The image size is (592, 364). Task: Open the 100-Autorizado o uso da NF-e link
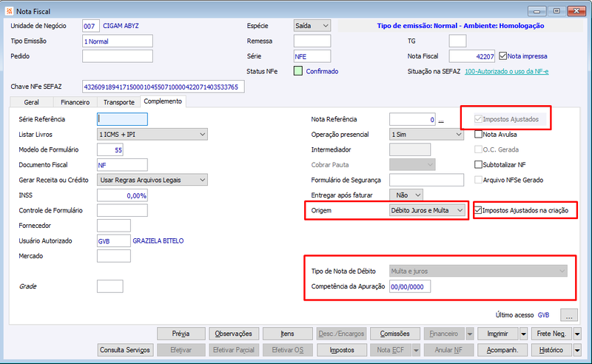click(x=506, y=71)
